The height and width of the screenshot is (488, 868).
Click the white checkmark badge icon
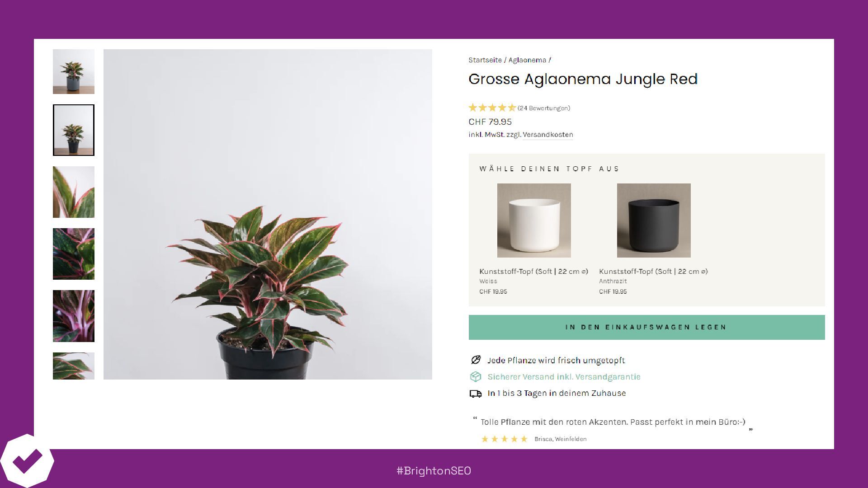[27, 461]
